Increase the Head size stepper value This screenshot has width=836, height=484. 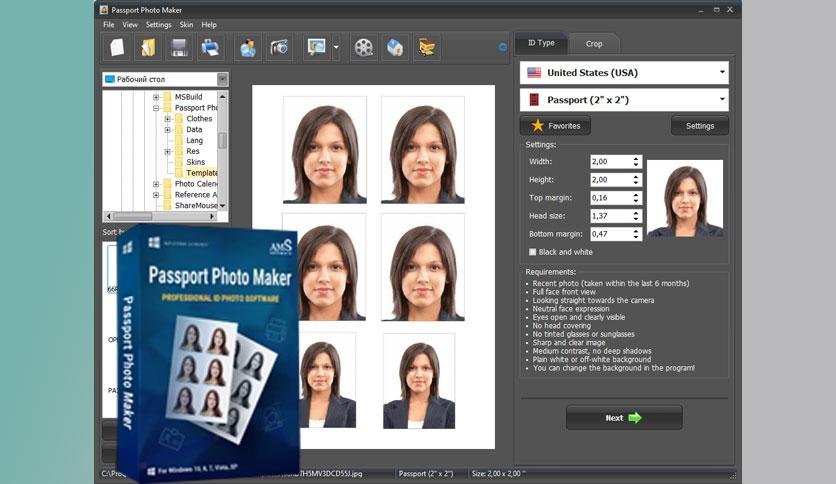click(636, 213)
